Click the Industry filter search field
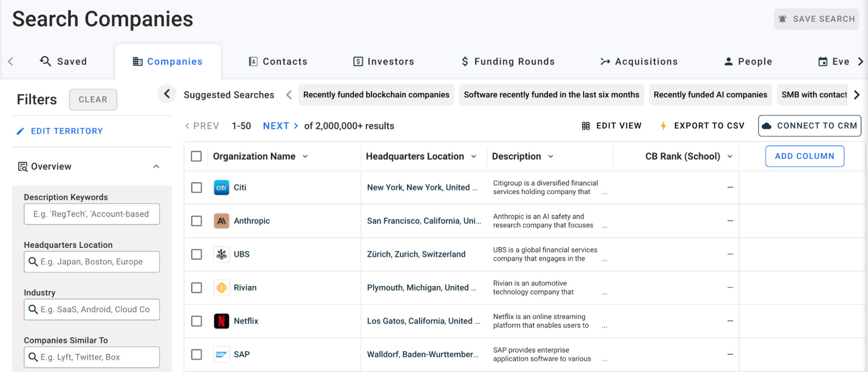Image resolution: width=868 pixels, height=372 pixels. click(x=92, y=309)
